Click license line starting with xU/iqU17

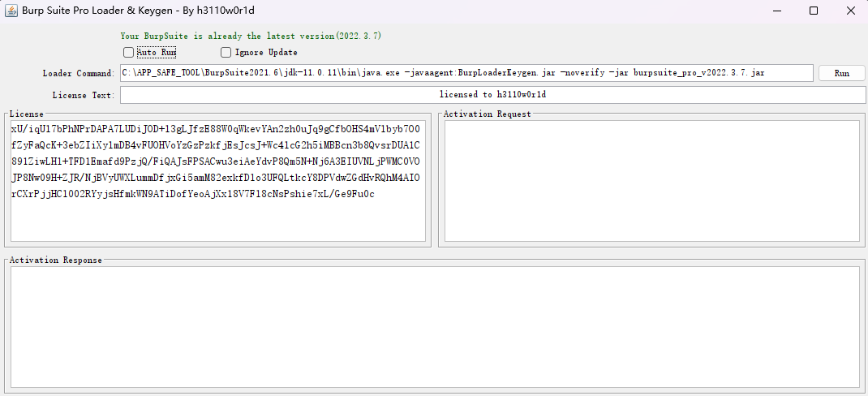(215, 130)
